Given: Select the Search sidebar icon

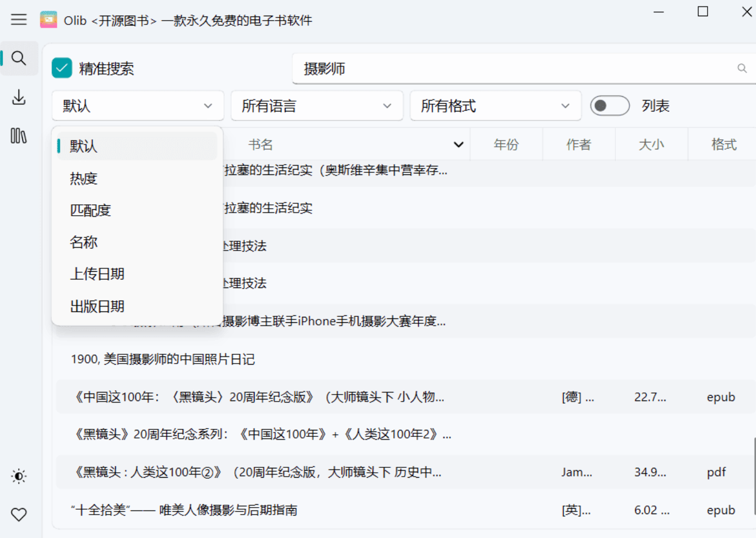Looking at the screenshot, I should tap(20, 58).
